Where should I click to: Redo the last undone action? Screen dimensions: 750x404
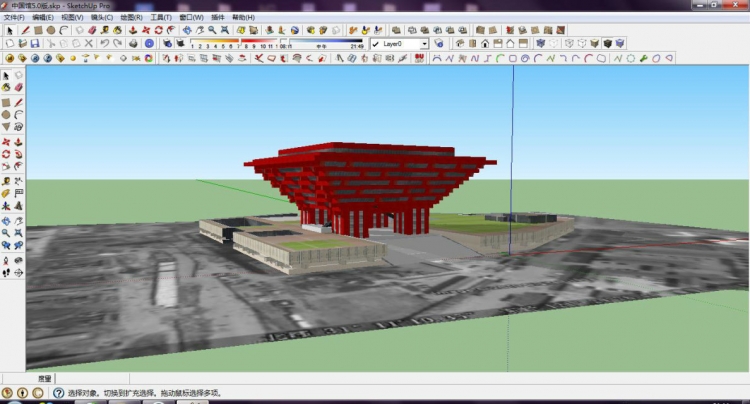click(117, 44)
